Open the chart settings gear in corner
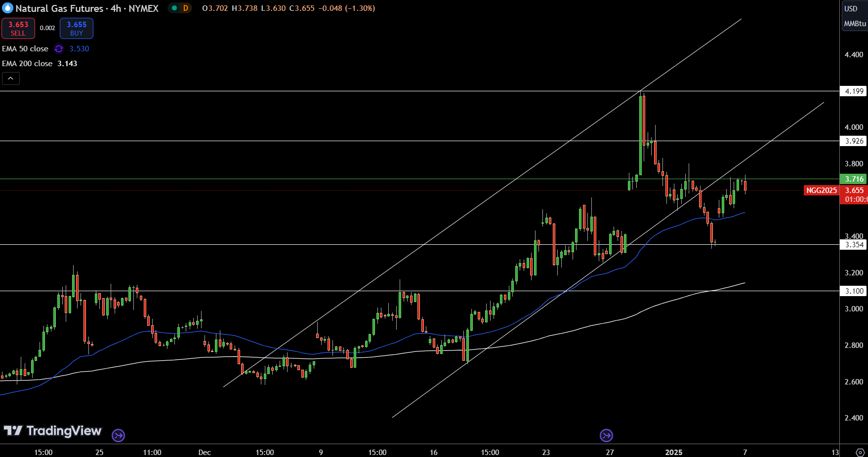Image resolution: width=868 pixels, height=457 pixels. [x=860, y=452]
